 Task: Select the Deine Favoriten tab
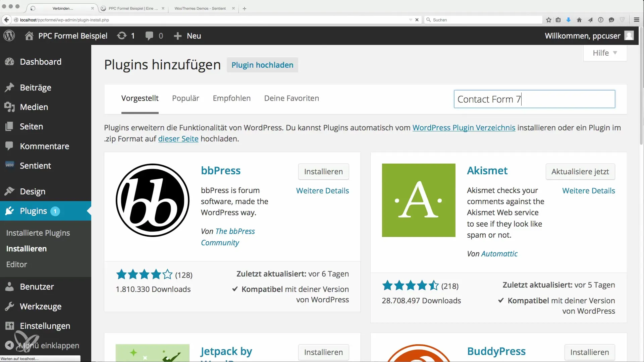291,98
